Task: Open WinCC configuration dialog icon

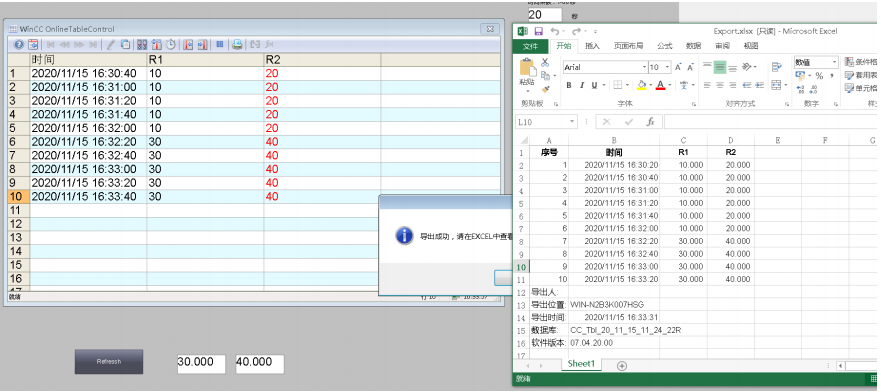Action: pyautogui.click(x=33, y=44)
